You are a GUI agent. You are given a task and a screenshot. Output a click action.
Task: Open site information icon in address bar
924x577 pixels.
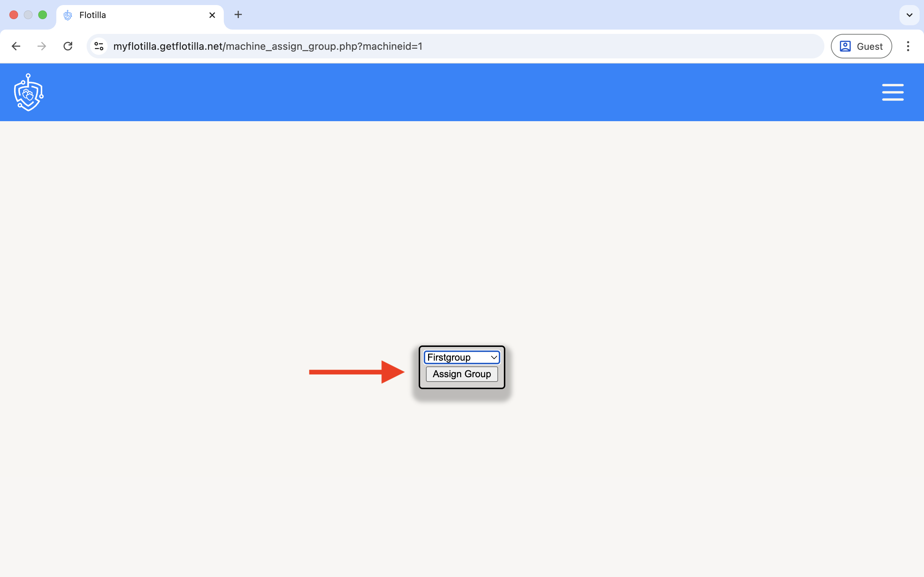(99, 46)
